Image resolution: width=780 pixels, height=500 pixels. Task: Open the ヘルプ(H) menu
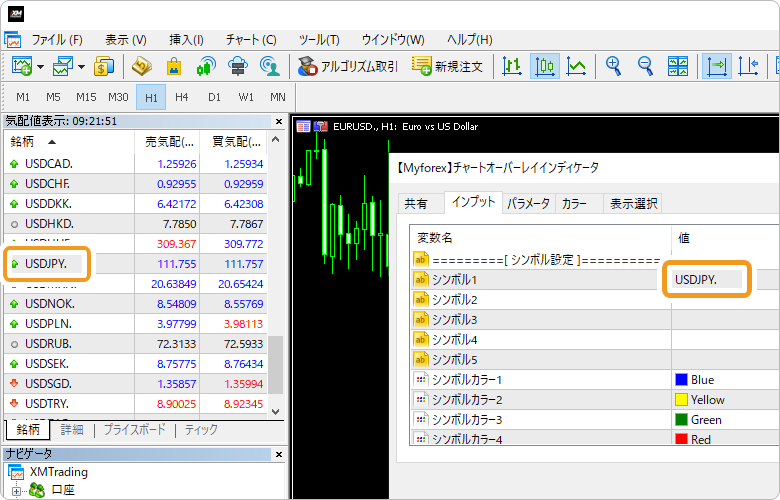470,40
